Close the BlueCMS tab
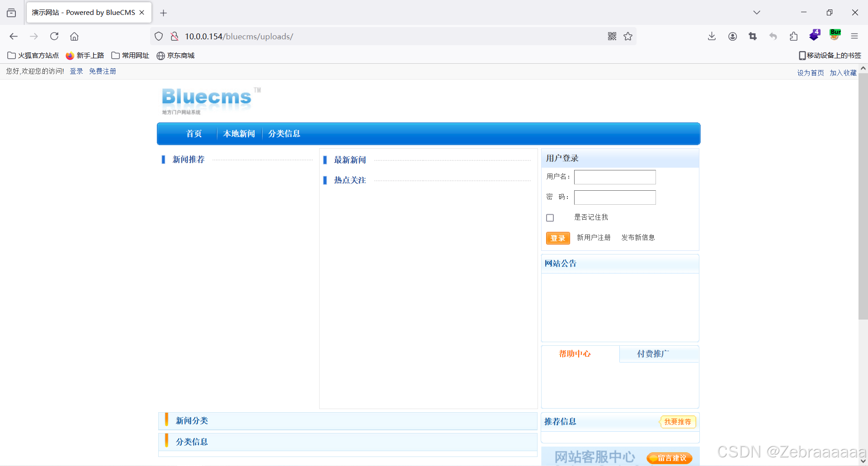 tap(142, 13)
